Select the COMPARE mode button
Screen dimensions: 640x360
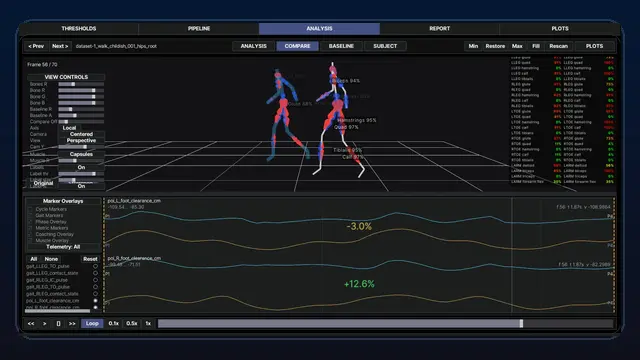coord(298,46)
